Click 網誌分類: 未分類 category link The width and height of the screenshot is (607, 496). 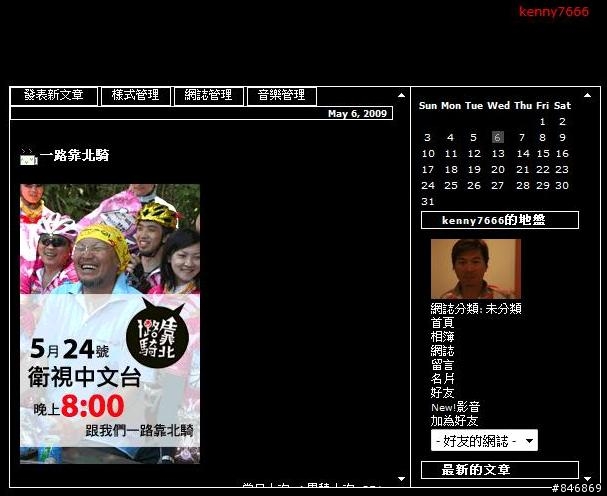[x=476, y=309]
